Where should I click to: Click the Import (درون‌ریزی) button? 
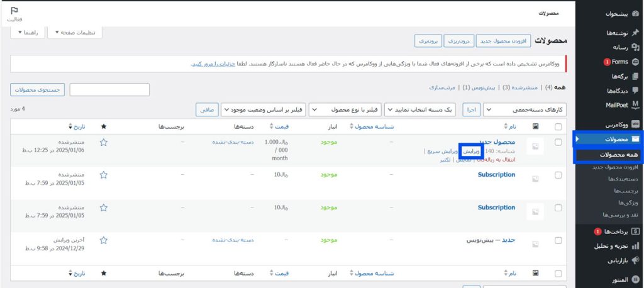458,41
